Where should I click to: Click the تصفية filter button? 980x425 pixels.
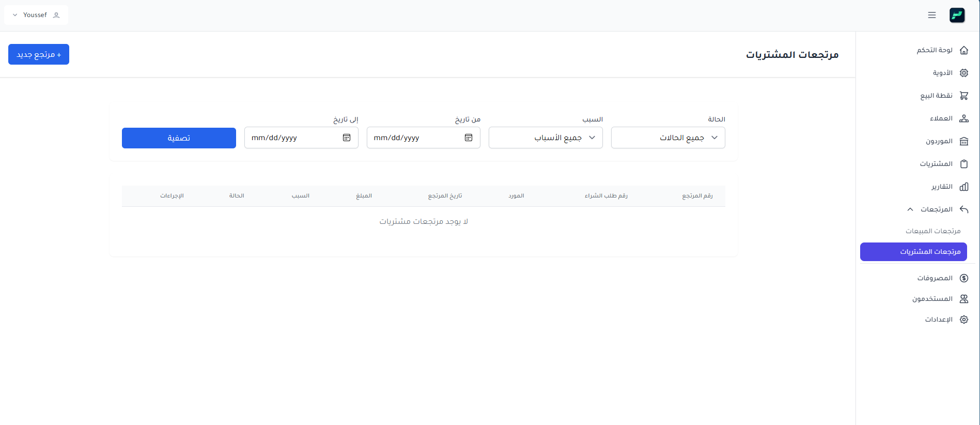[x=179, y=138]
